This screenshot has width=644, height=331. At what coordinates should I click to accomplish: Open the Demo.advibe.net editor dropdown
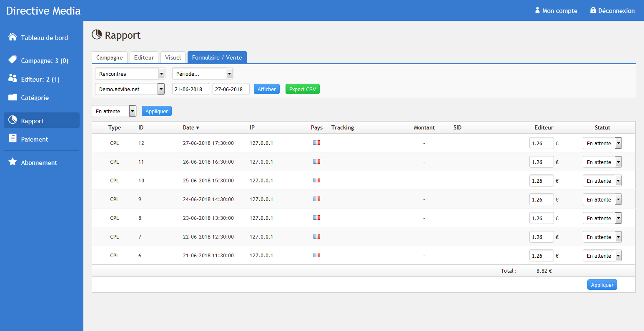click(x=130, y=89)
